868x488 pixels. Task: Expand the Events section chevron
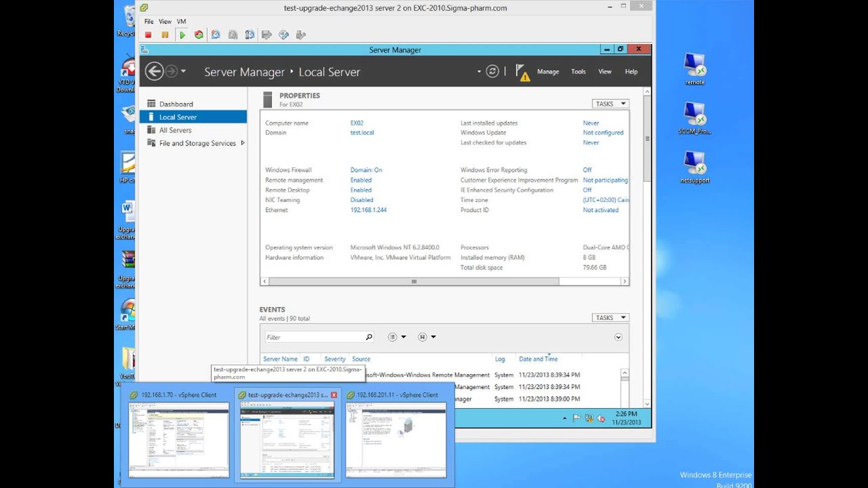tap(618, 337)
